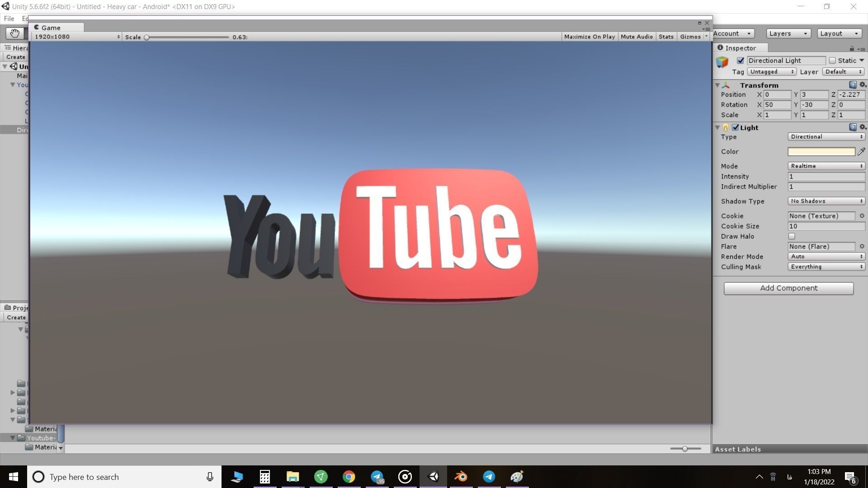Show hidden system tray icons

click(x=759, y=477)
